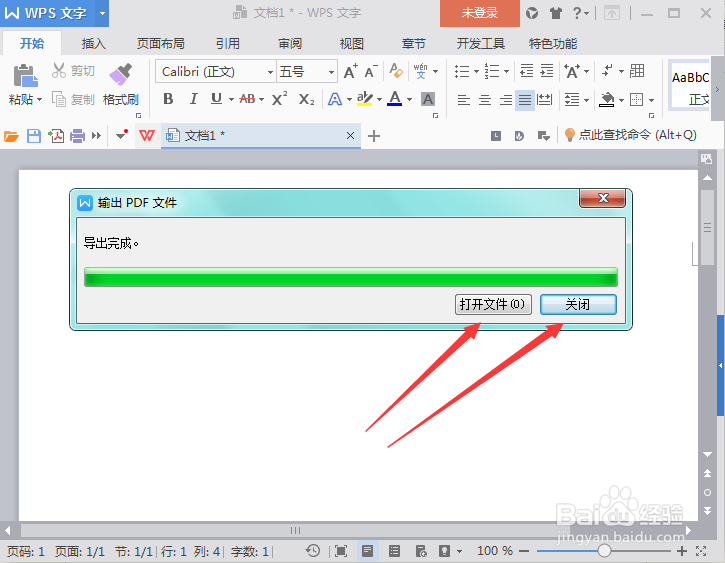Toggle bold formatting
The width and height of the screenshot is (725, 563).
(x=168, y=98)
